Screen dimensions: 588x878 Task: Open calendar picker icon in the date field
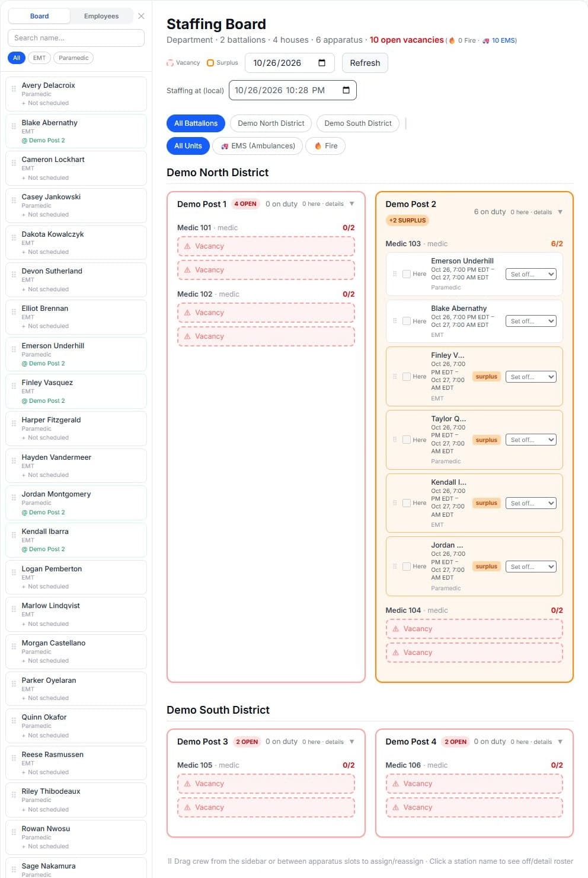pos(322,63)
